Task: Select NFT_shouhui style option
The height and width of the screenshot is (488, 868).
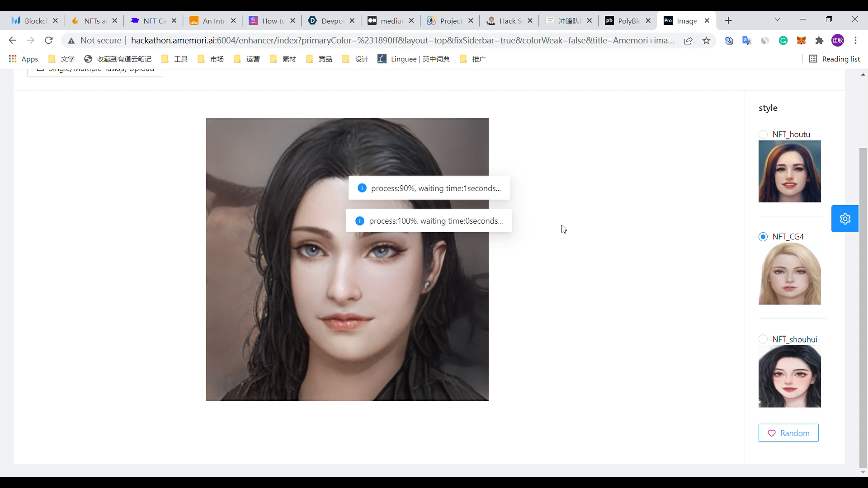Action: coord(763,339)
